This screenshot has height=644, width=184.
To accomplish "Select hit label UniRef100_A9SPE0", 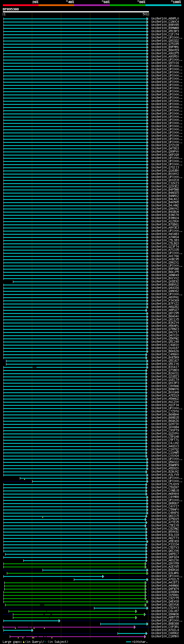I will pyautogui.click(x=165, y=56).
